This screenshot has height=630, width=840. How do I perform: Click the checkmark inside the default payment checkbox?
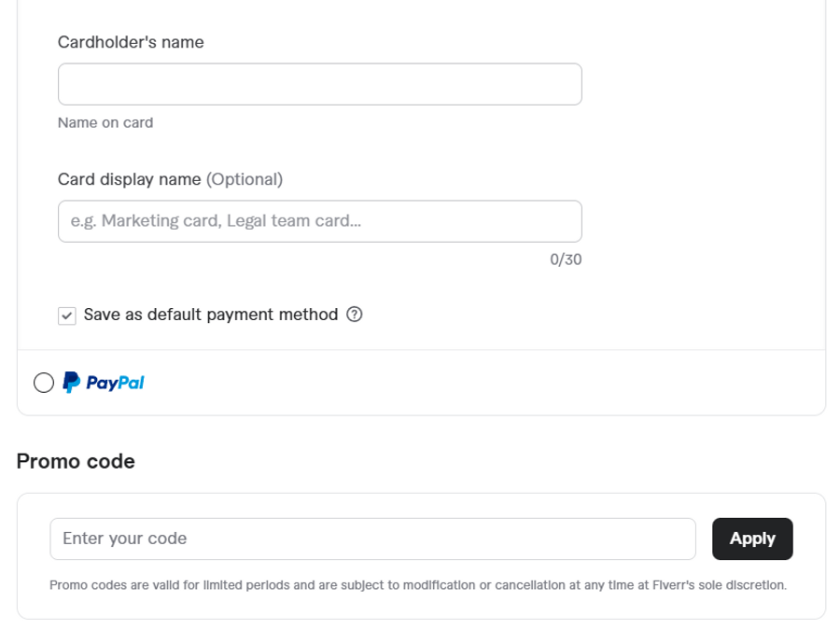coord(67,315)
